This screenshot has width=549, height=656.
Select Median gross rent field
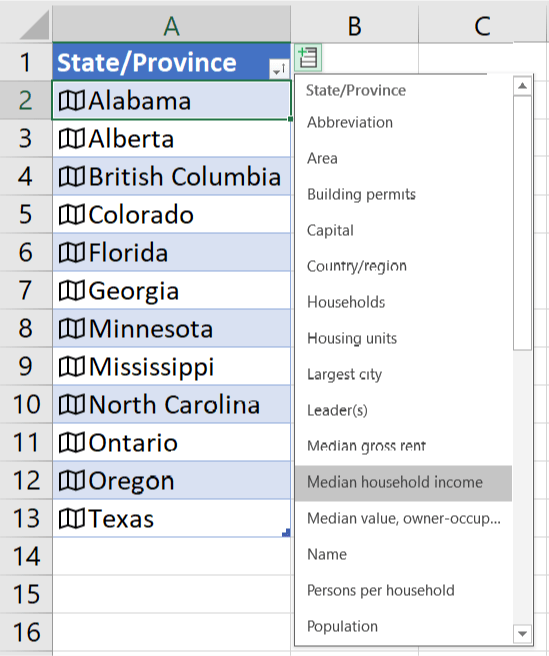[403, 446]
